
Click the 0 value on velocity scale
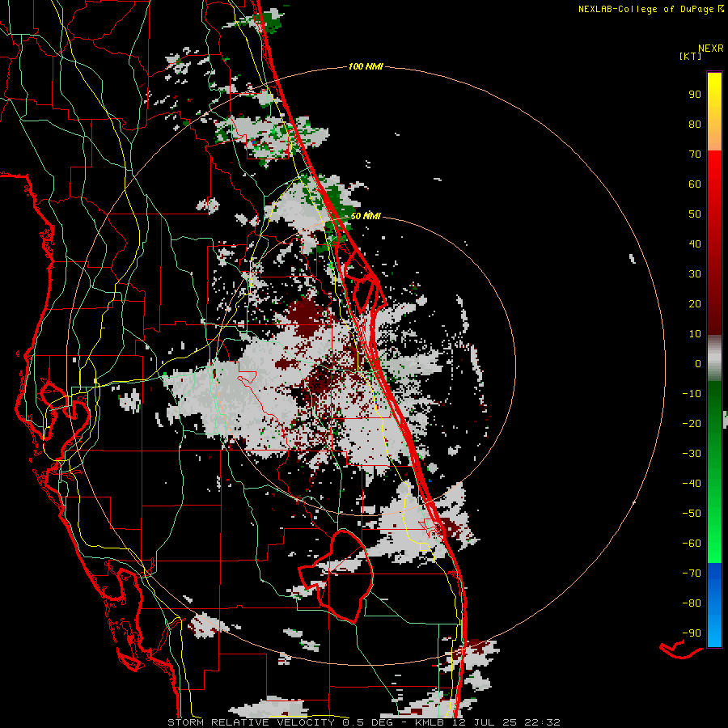point(698,364)
